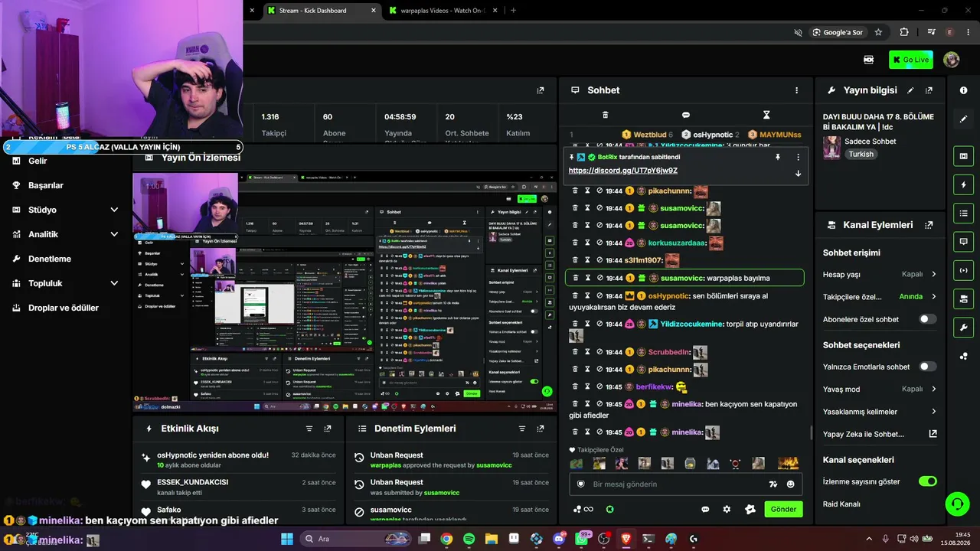Open the Denetim Eylemleri filter
Screen dimensions: 980x551
click(x=522, y=429)
